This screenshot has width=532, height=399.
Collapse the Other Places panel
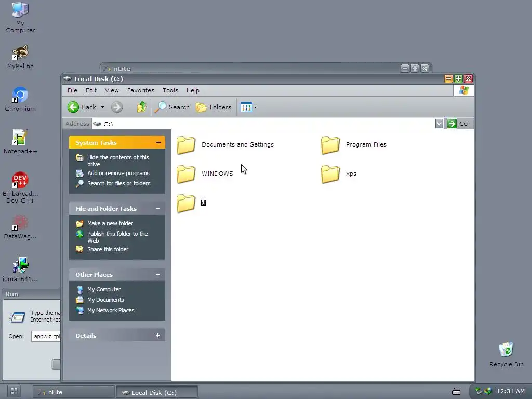click(158, 274)
